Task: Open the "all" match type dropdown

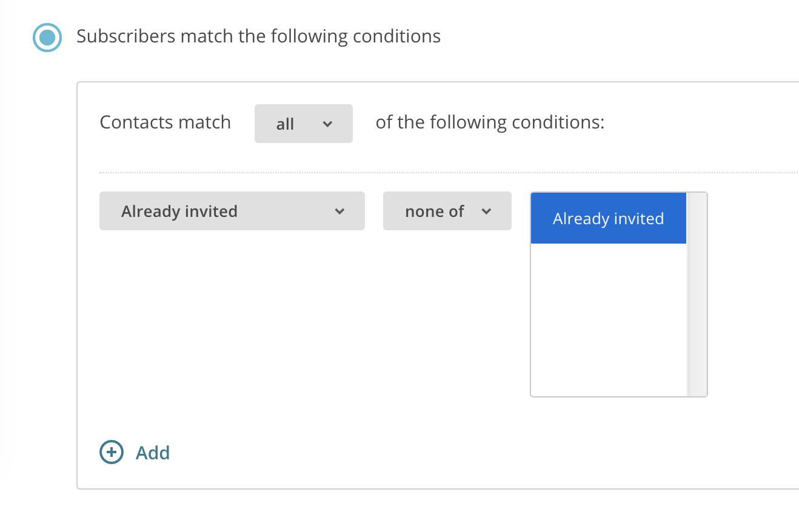Action: tap(304, 124)
